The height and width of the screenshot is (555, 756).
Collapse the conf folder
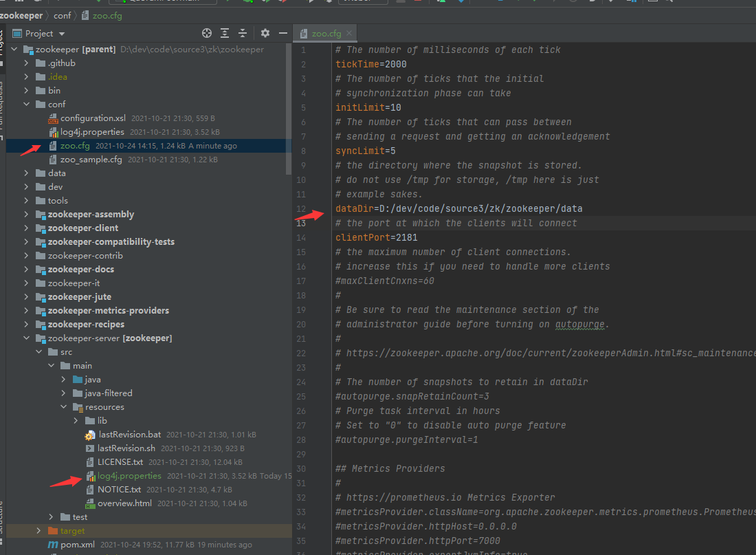tap(27, 105)
